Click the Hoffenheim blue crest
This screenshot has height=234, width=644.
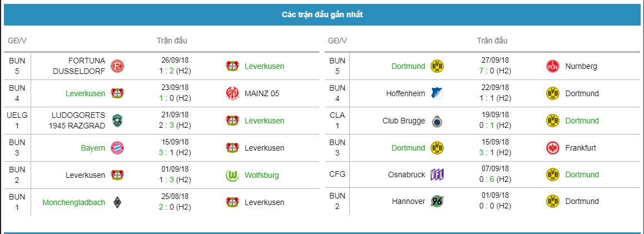[437, 93]
